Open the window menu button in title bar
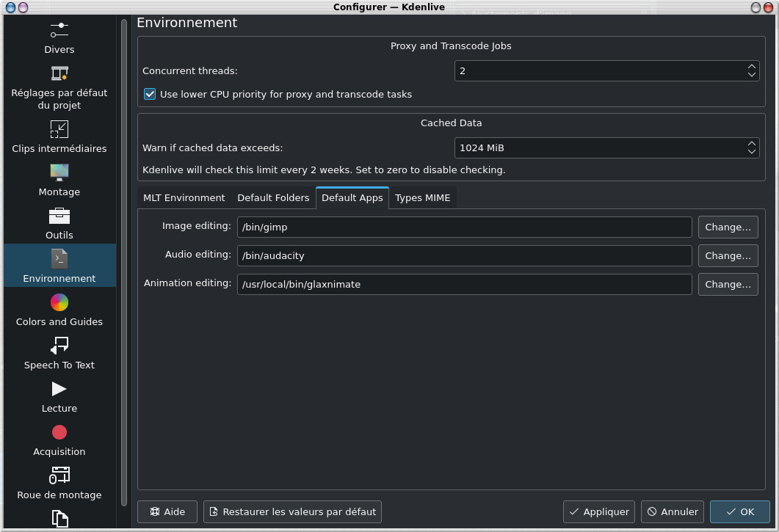Image resolution: width=779 pixels, height=532 pixels. click(x=10, y=7)
